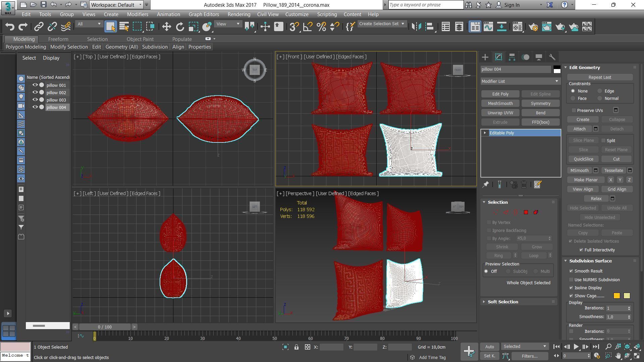644x362 pixels.
Task: Click the time slider 0 / 100
Action: [105, 327]
